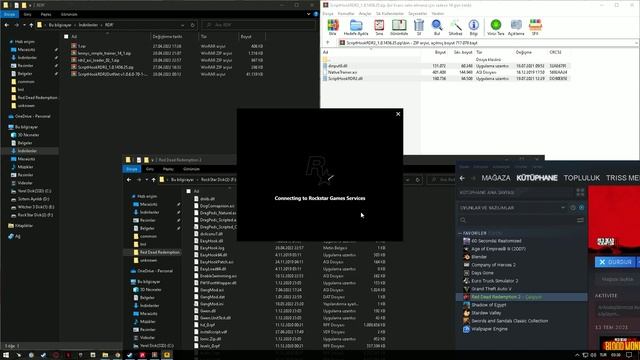
Task: Click the clock icon beside OYUNLAR VE YAZILIMLAR
Action: coord(573,208)
